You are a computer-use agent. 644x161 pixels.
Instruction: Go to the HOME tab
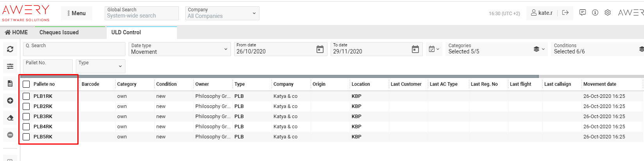pyautogui.click(x=16, y=32)
